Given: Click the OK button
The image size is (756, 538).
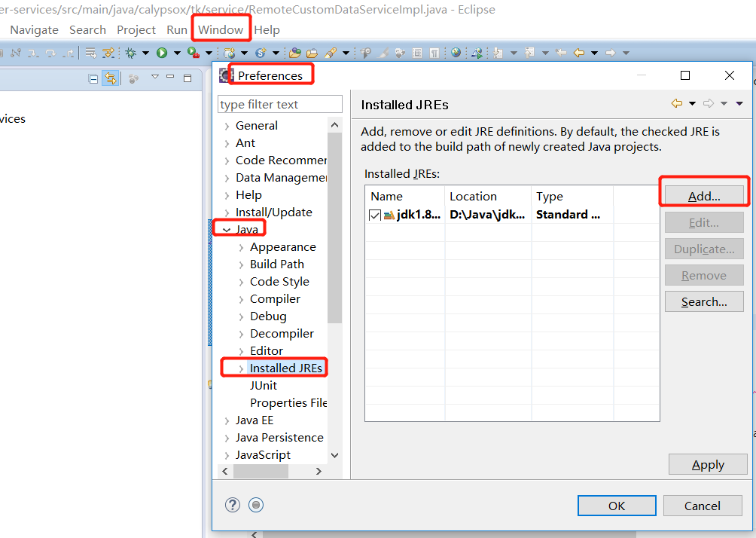Looking at the screenshot, I should click(x=617, y=505).
